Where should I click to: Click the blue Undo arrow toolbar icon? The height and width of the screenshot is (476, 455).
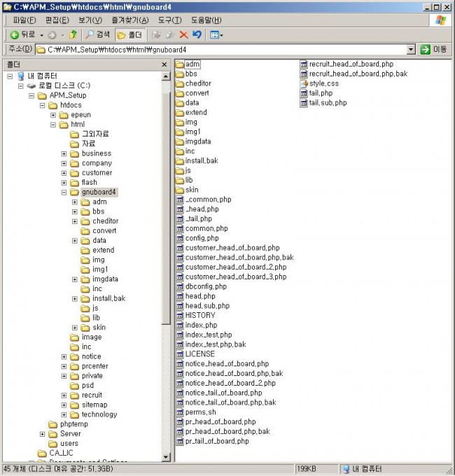coord(197,34)
